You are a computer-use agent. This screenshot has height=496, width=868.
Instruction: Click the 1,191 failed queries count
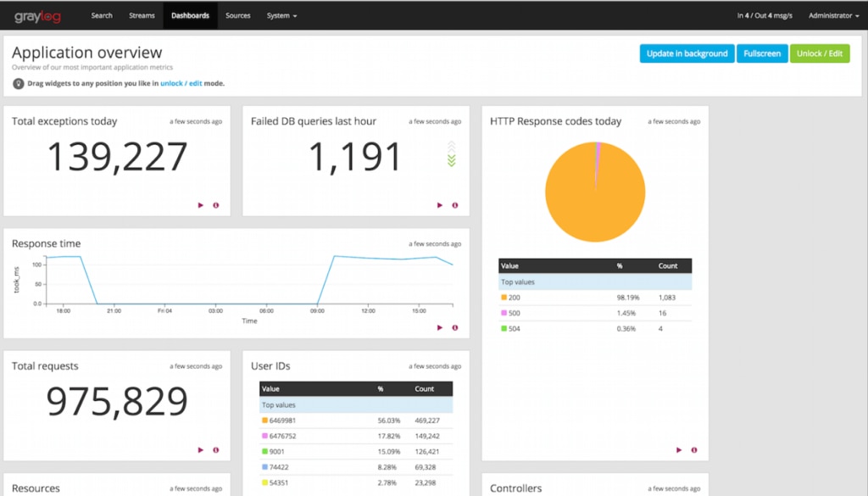[354, 157]
